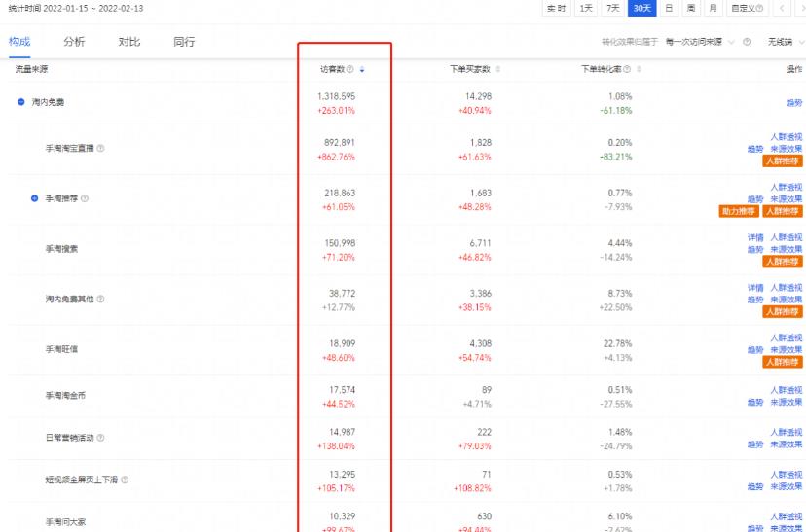Open help icon after 每一次访问来源 dropdown

pyautogui.click(x=747, y=42)
